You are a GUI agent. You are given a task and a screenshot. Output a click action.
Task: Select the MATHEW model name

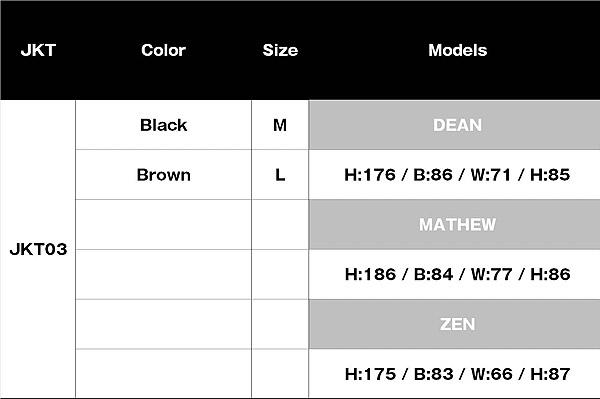coord(457,225)
